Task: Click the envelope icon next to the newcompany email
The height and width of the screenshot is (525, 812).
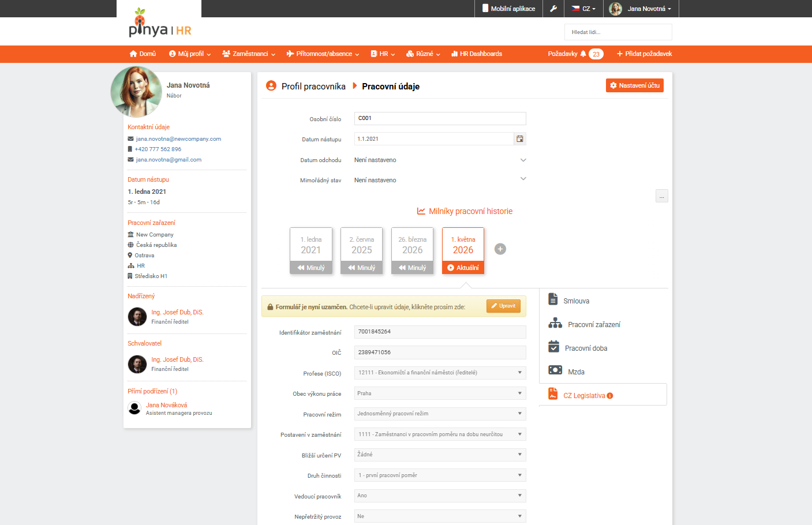Action: (x=130, y=139)
